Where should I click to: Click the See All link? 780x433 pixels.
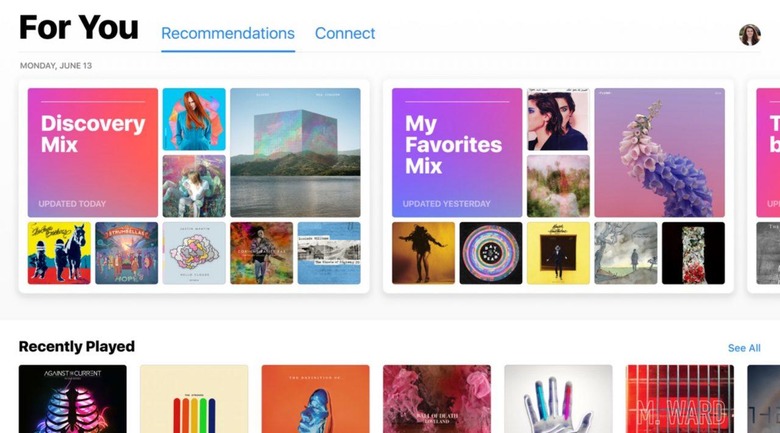click(744, 348)
